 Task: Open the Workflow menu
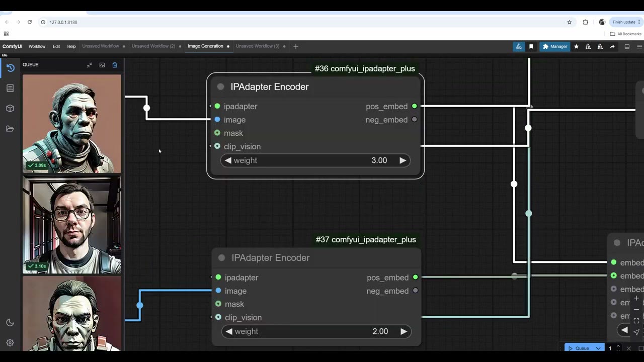(37, 46)
